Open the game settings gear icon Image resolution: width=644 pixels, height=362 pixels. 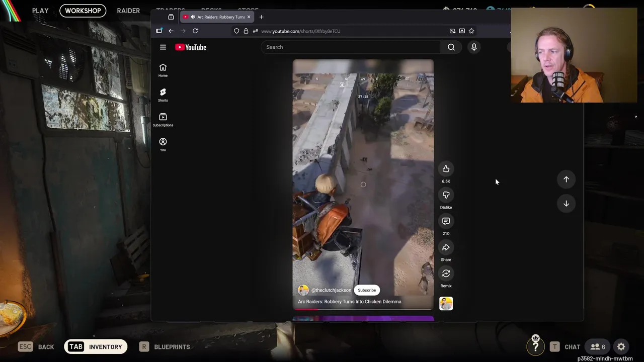click(621, 347)
